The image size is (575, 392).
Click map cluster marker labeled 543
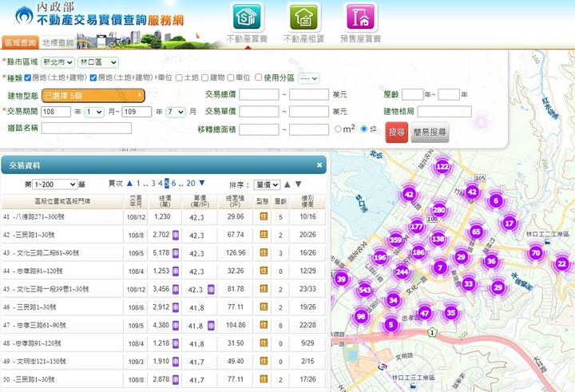point(364,290)
